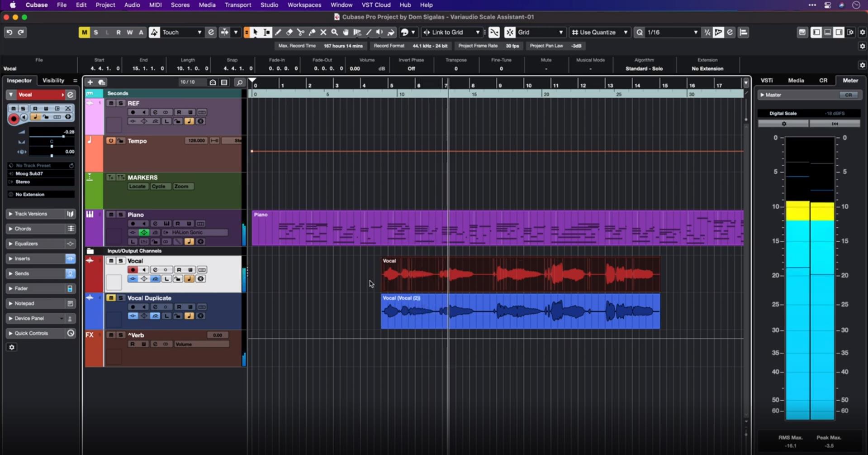868x455 pixels.
Task: Open the track list search icon
Action: 240,82
